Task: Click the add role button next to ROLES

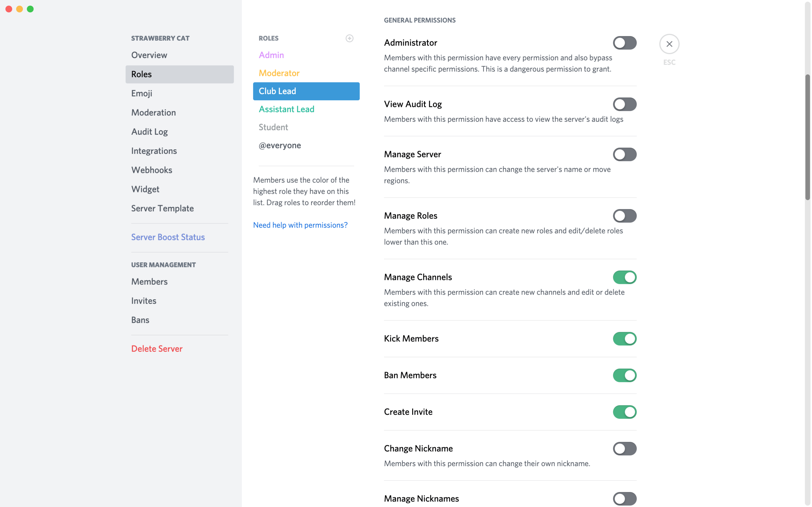Action: [350, 37]
